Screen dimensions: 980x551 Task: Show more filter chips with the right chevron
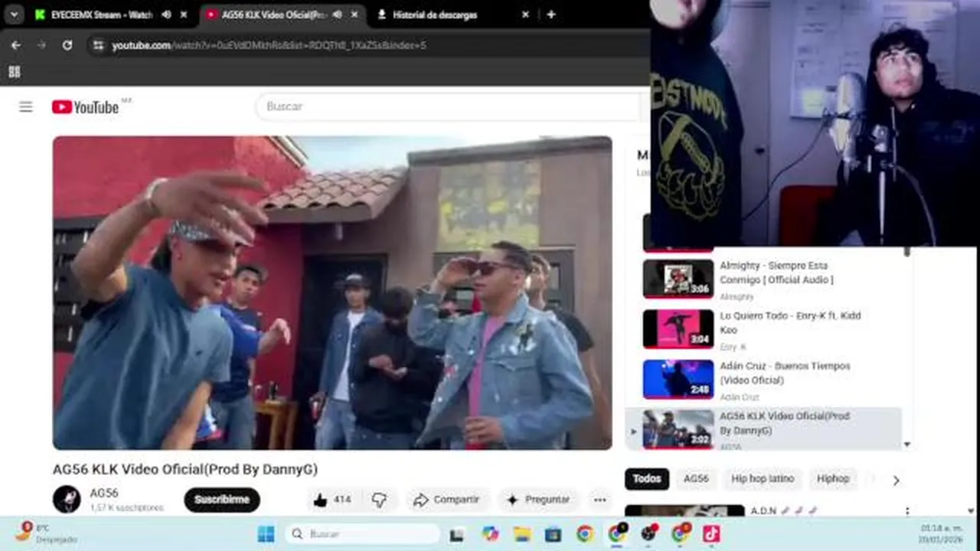click(896, 481)
